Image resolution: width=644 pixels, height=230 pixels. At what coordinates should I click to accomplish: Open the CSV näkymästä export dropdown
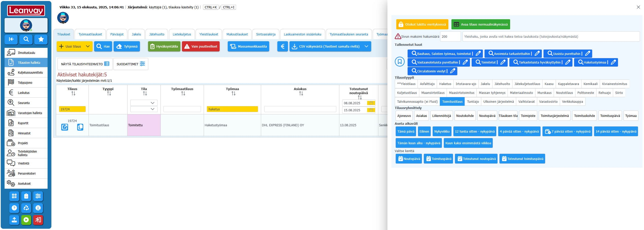(x=366, y=47)
